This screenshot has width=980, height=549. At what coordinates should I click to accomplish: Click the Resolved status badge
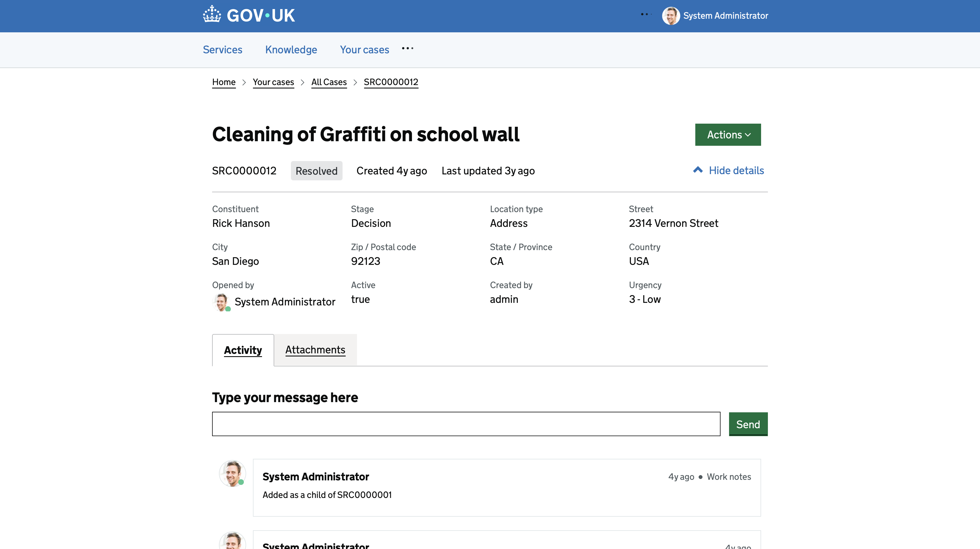(x=316, y=171)
